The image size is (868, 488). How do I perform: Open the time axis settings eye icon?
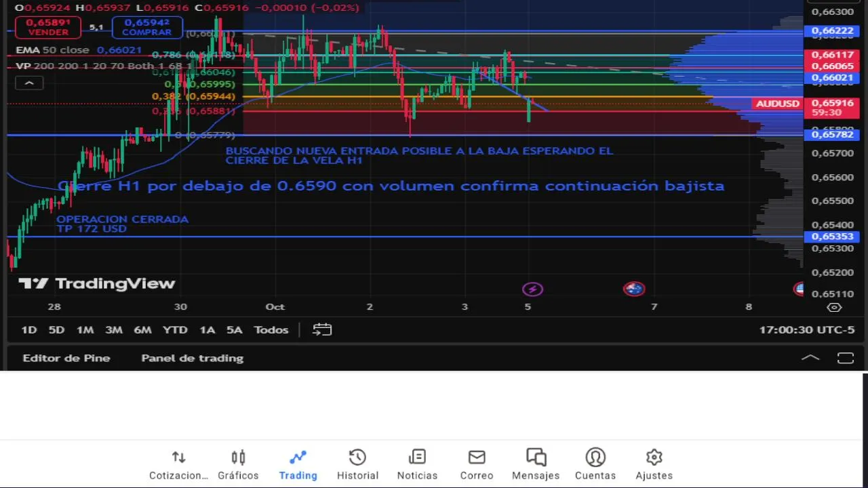pyautogui.click(x=835, y=307)
